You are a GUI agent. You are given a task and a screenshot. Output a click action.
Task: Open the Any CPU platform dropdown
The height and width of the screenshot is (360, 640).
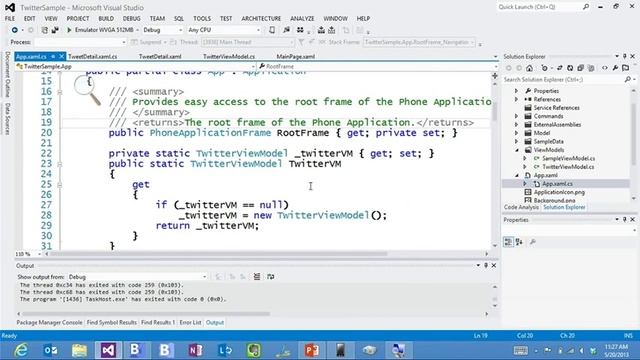click(224, 30)
